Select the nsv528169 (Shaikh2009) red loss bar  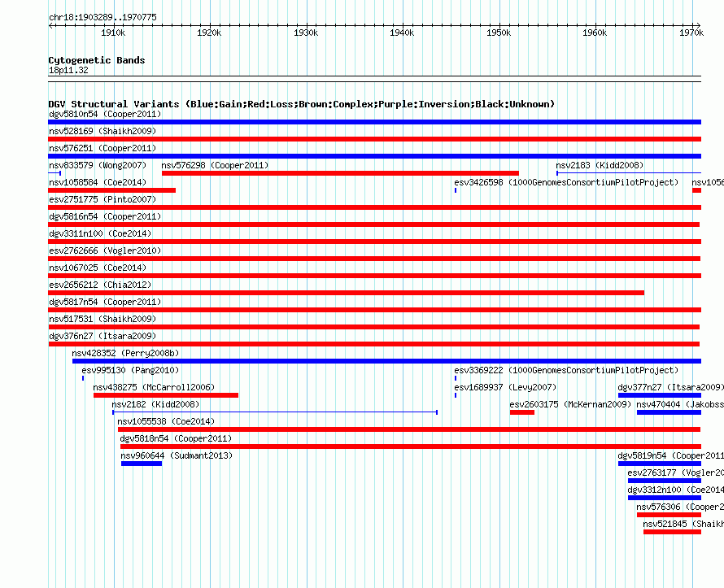pos(374,139)
